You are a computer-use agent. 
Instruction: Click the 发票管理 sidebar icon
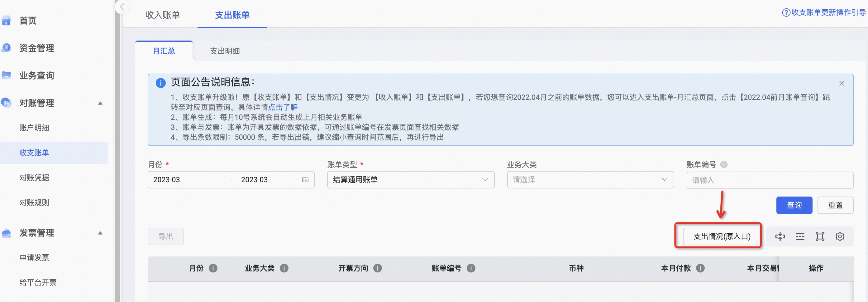pos(6,233)
